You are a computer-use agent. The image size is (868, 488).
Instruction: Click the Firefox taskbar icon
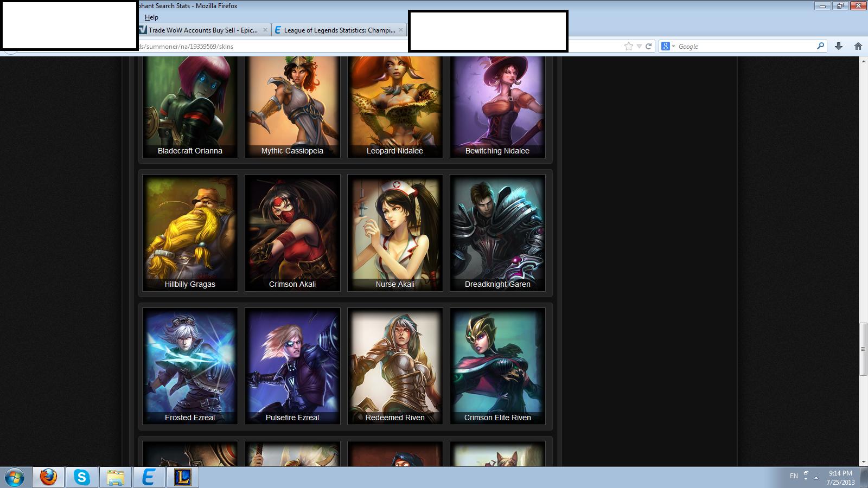click(48, 478)
